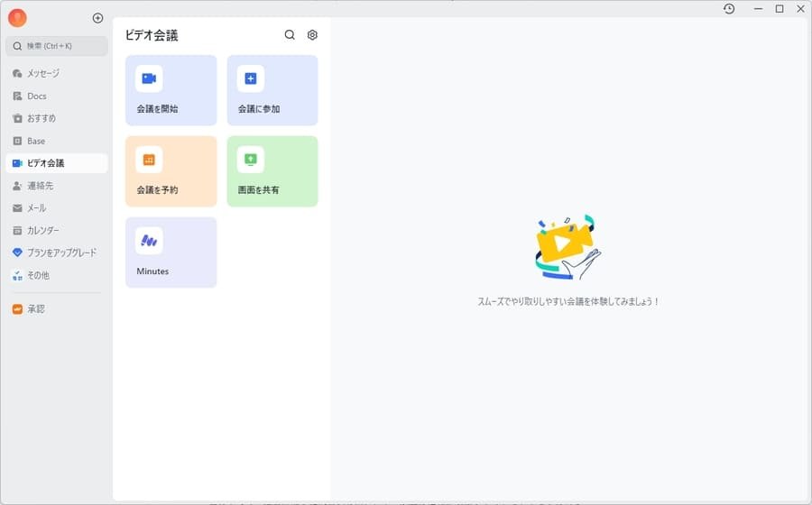Open the Minutes card
Image resolution: width=812 pixels, height=505 pixels.
[x=171, y=252]
